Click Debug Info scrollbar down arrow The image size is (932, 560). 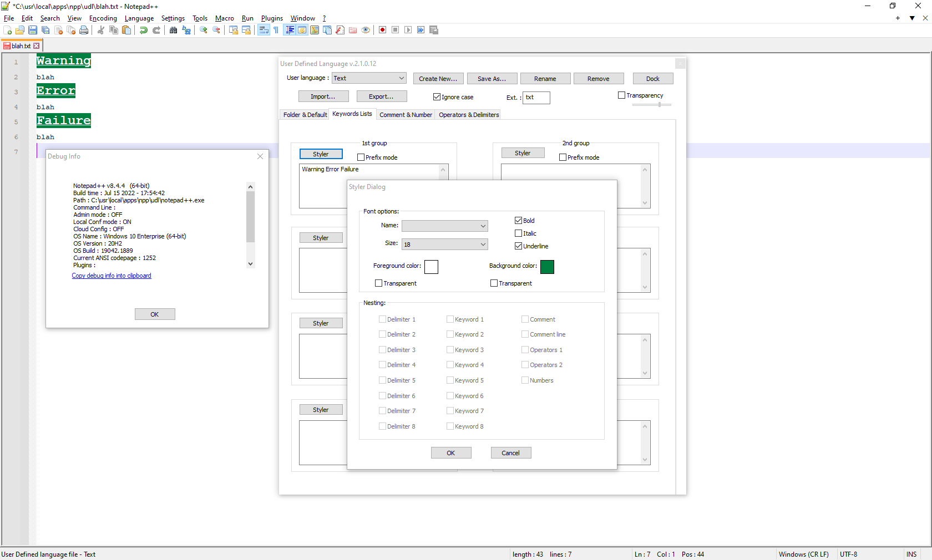pyautogui.click(x=251, y=264)
